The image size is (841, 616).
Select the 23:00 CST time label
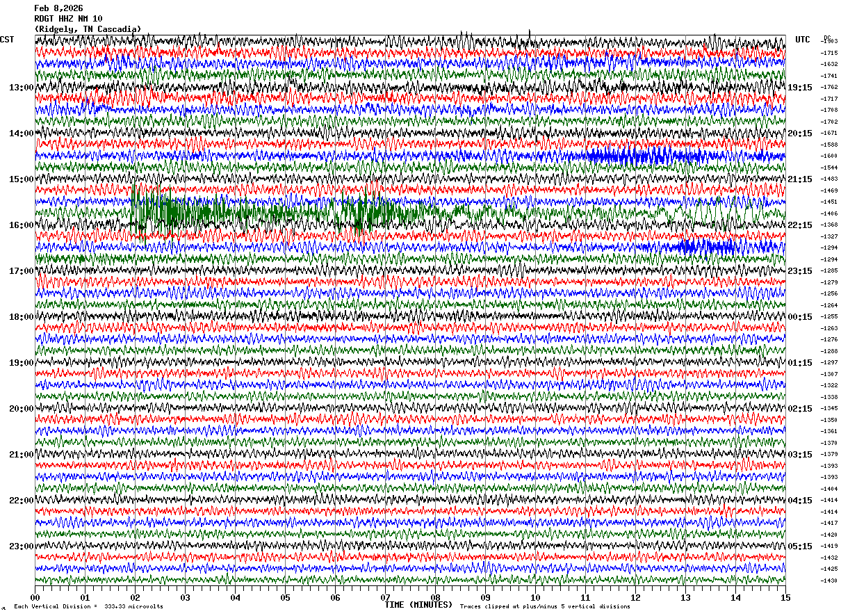click(x=21, y=546)
